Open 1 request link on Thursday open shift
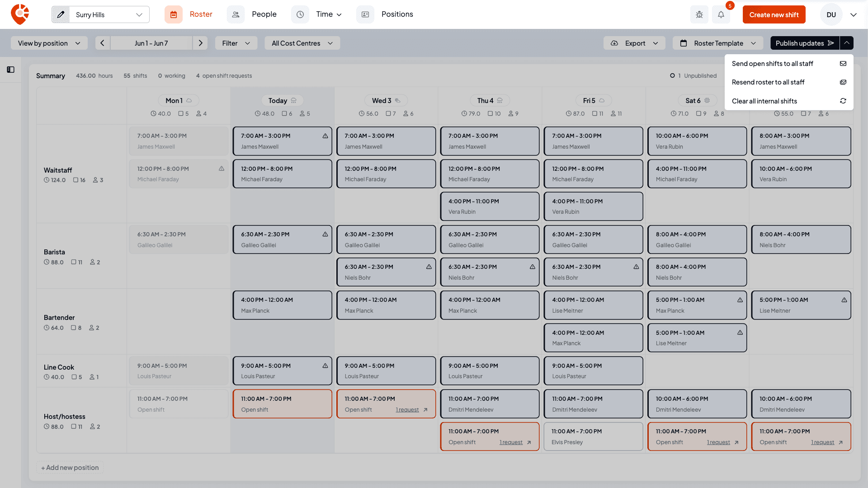The height and width of the screenshot is (488, 868). [x=511, y=442]
